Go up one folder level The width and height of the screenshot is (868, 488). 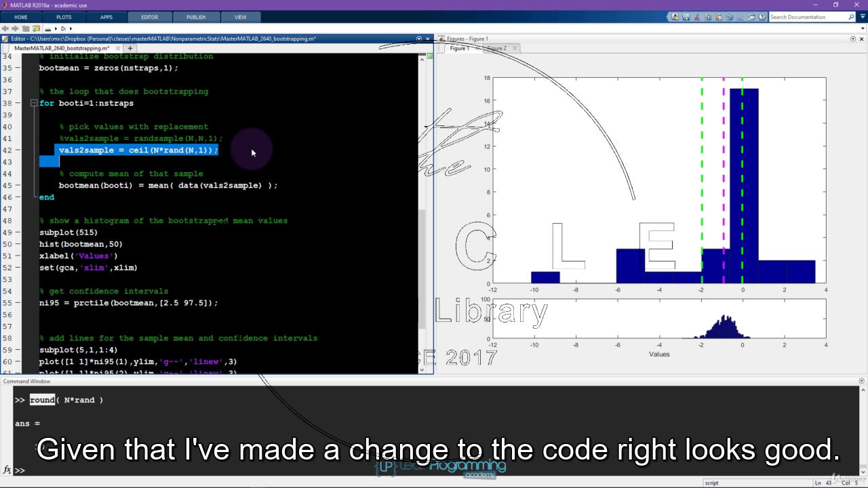(x=26, y=28)
